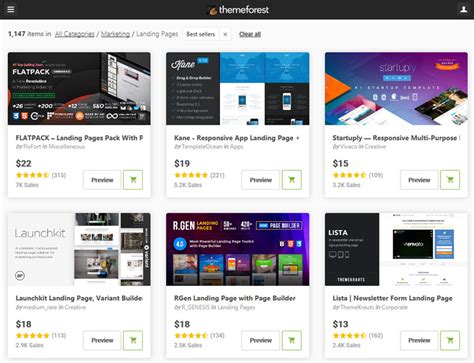
Task: Preview the FLATPACK item
Action: click(x=102, y=180)
